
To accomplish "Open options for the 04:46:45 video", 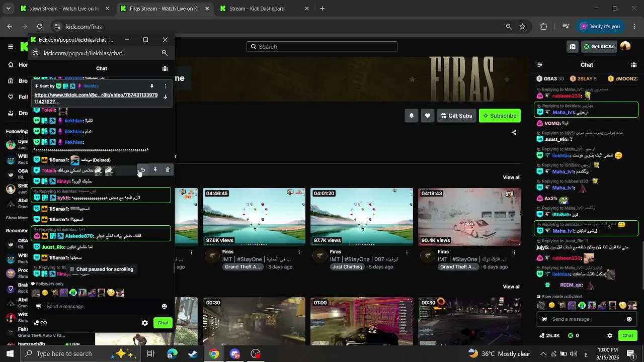I will click(299, 252).
